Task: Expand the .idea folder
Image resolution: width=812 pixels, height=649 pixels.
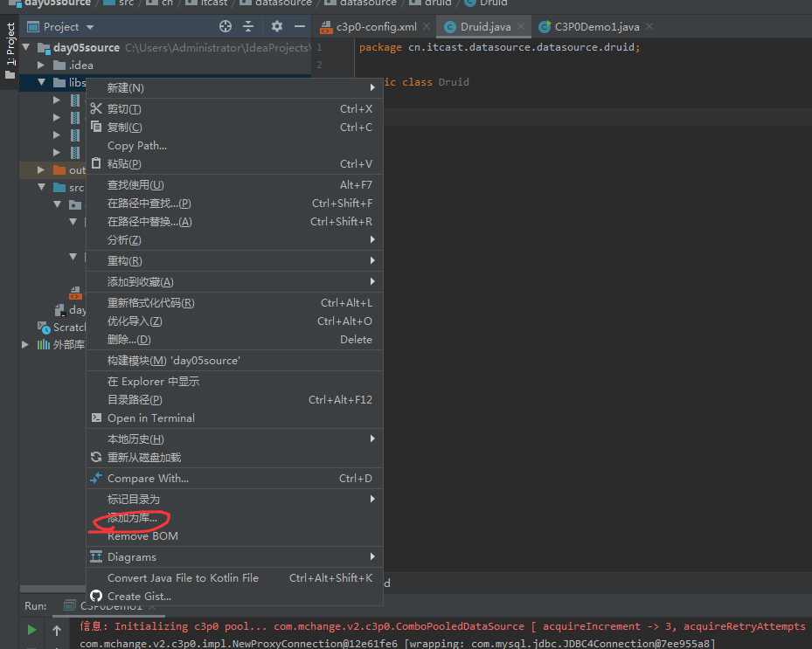Action: [x=41, y=66]
